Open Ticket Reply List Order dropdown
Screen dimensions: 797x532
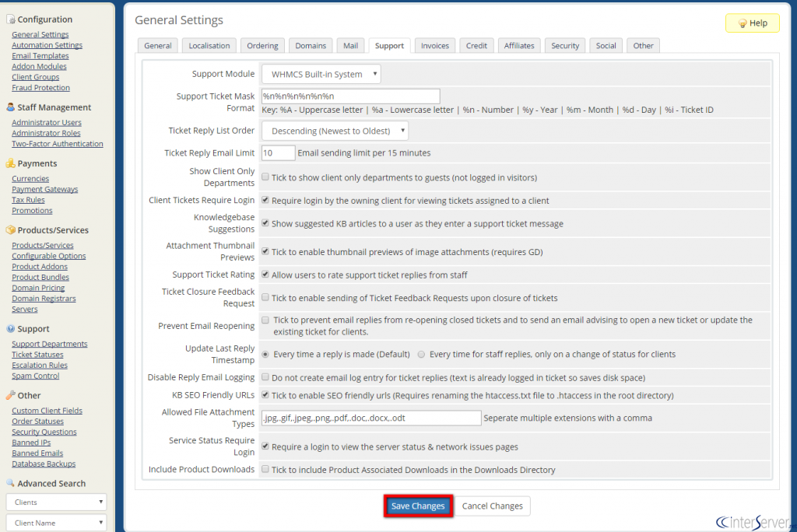pyautogui.click(x=335, y=131)
